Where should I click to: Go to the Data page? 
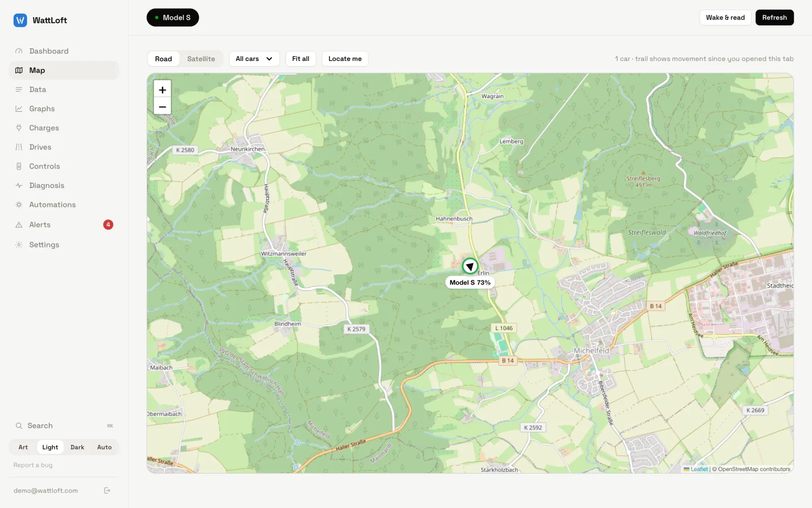pos(64,89)
